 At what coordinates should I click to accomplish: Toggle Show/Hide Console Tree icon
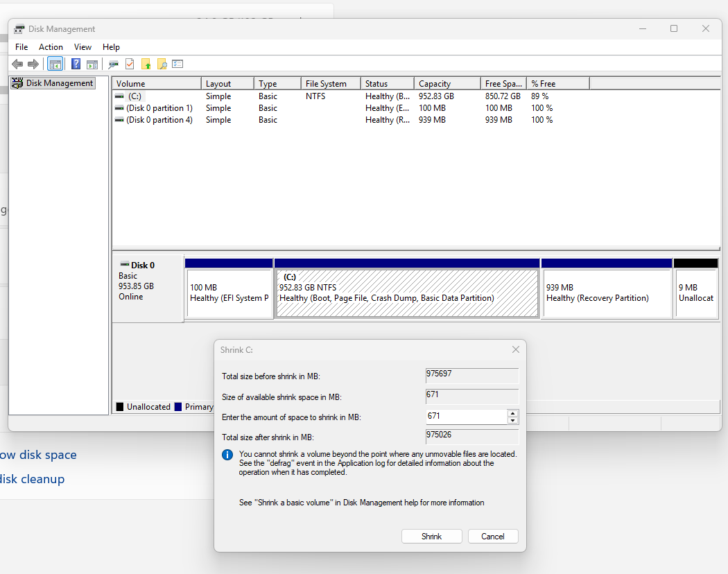[x=55, y=64]
